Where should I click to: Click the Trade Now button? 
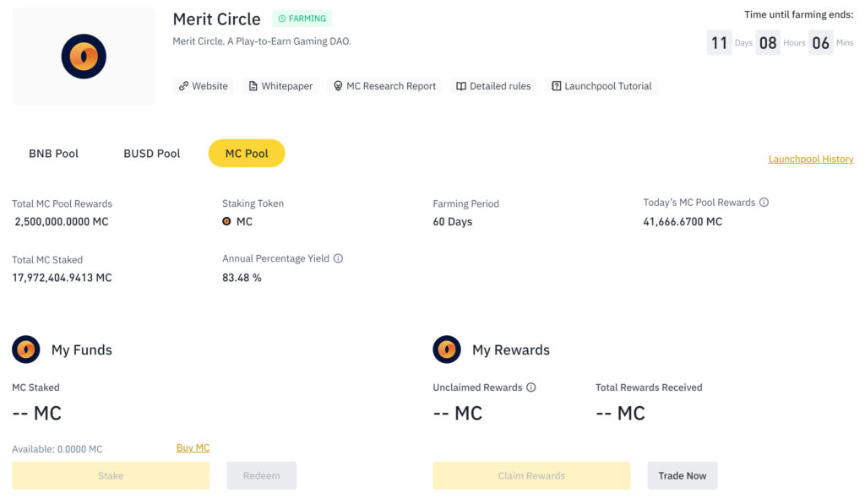coord(683,475)
